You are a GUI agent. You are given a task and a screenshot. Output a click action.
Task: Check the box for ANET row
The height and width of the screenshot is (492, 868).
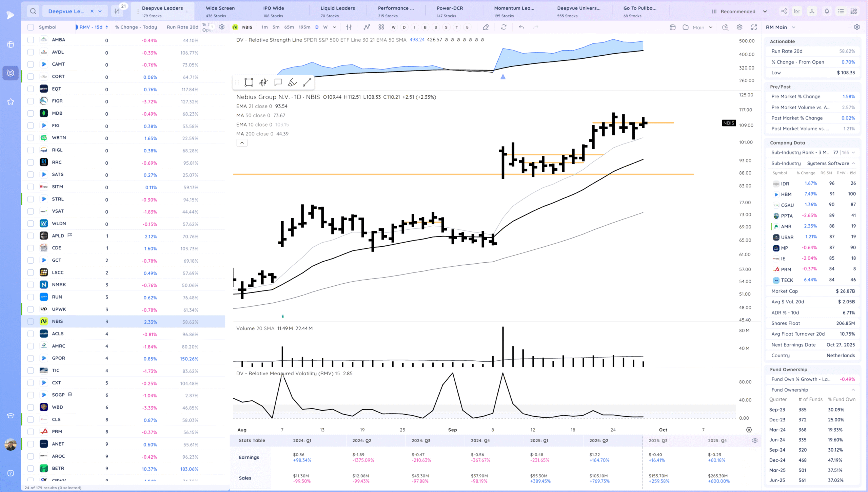pyautogui.click(x=31, y=444)
